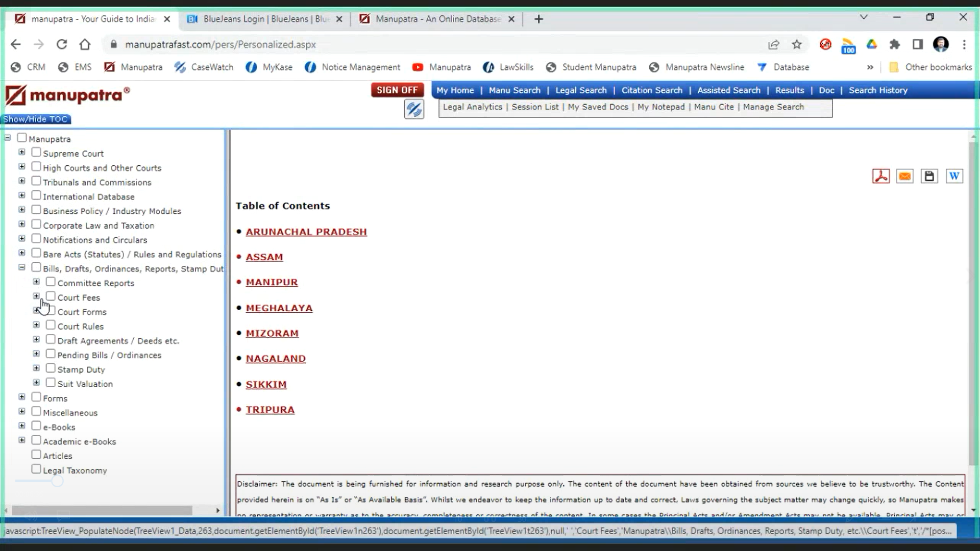The height and width of the screenshot is (551, 980).
Task: Open the MyKase bookmark
Action: 268,67
